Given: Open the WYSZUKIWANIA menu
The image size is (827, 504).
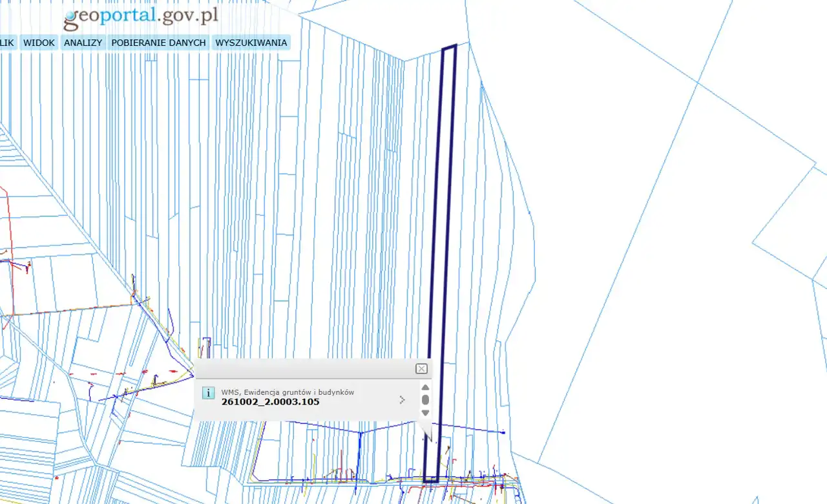Looking at the screenshot, I should pyautogui.click(x=251, y=43).
